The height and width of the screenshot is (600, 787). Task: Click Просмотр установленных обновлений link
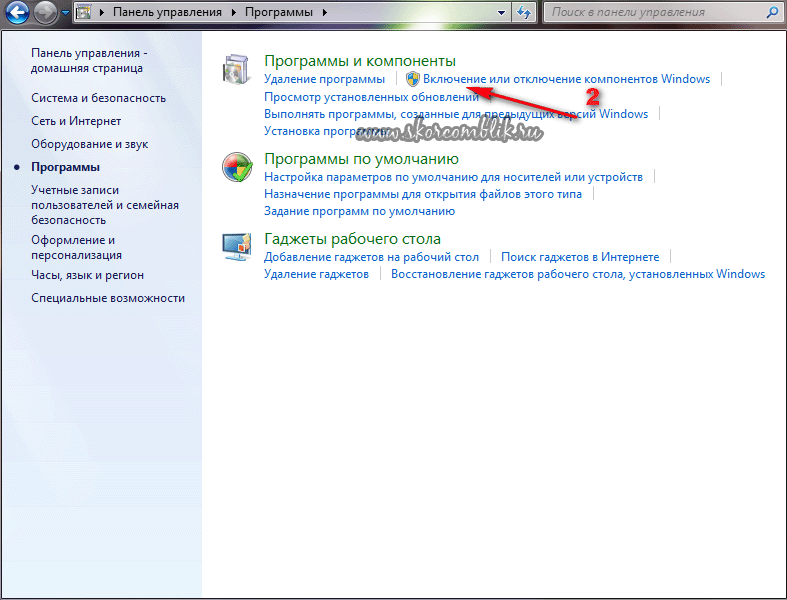point(371,97)
